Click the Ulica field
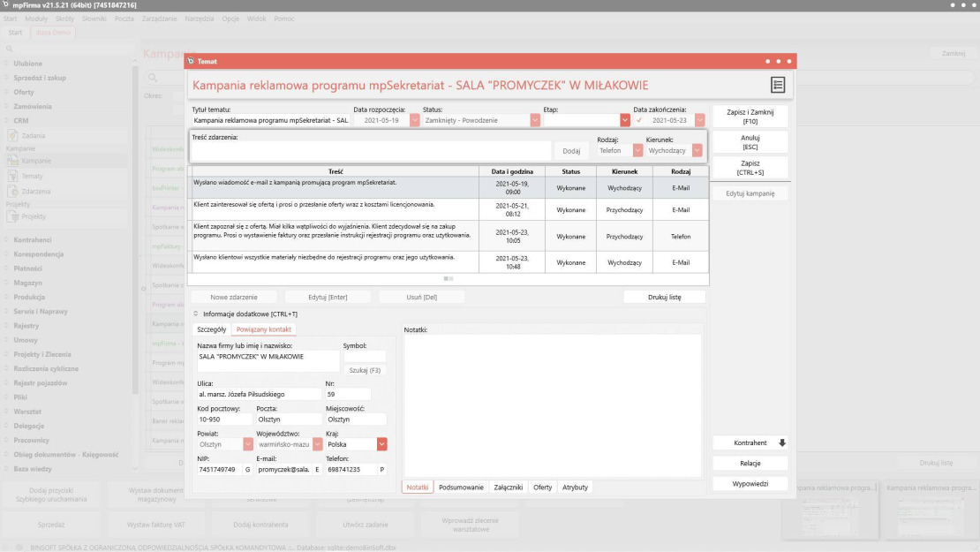Image resolution: width=980 pixels, height=552 pixels. point(259,395)
